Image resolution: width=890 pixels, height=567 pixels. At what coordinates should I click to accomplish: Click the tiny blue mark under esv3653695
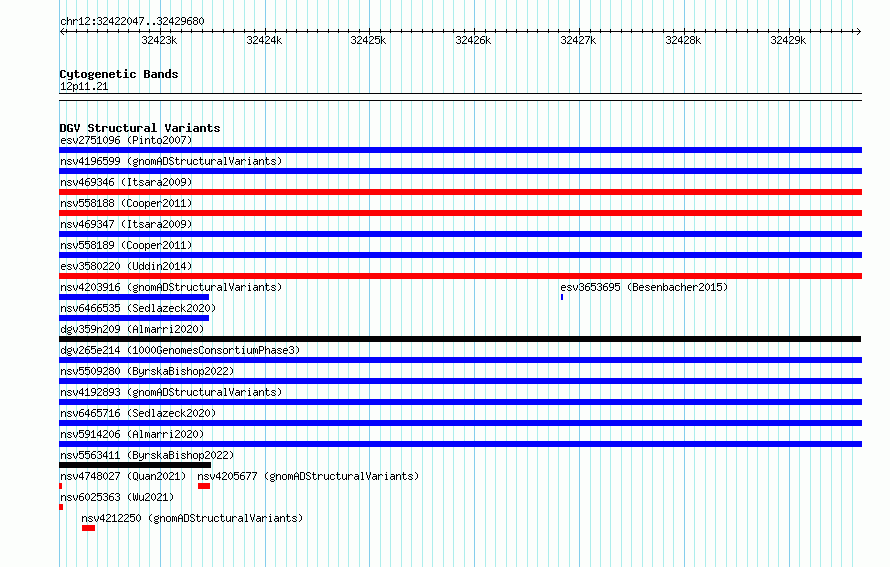coord(562,297)
